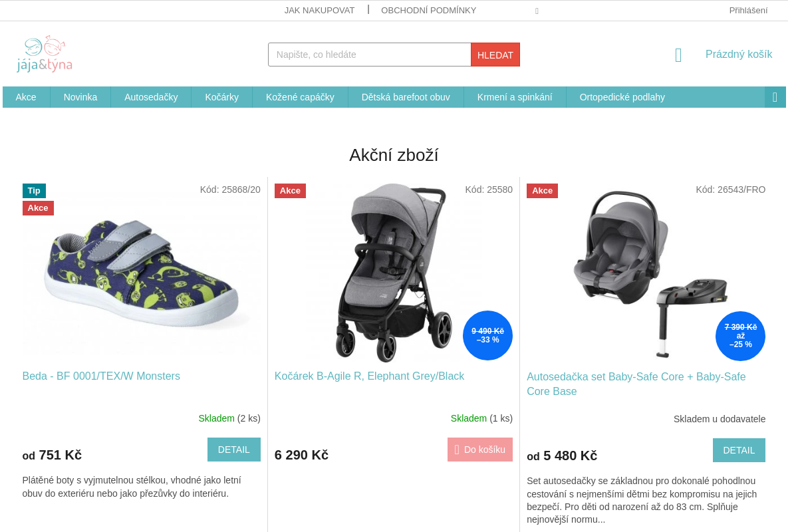Screen dimensions: 798x532
Task: Click the Akce badge on the stroller
Action: click(x=290, y=191)
